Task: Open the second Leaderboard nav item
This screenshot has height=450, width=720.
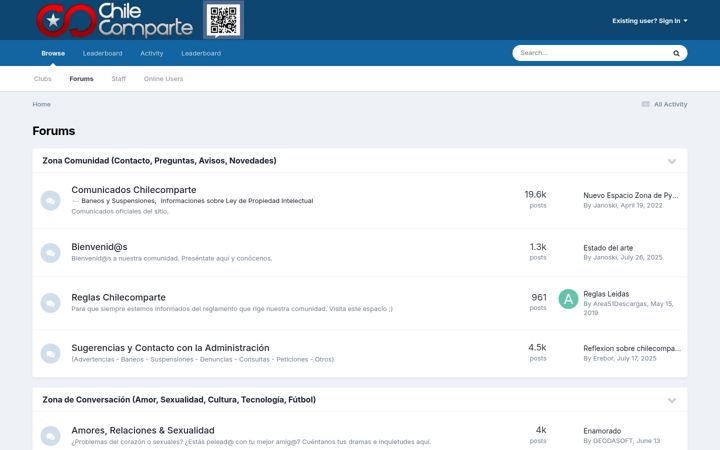Action: [201, 53]
